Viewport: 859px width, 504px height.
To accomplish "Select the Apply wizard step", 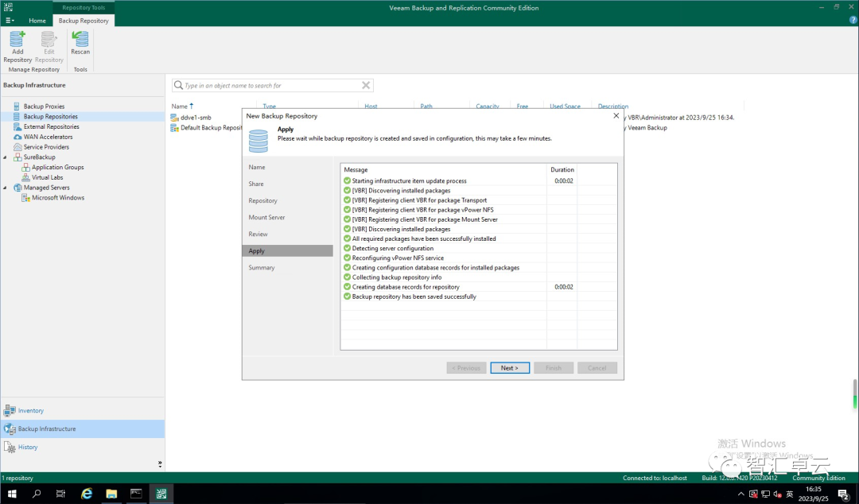I will 287,251.
